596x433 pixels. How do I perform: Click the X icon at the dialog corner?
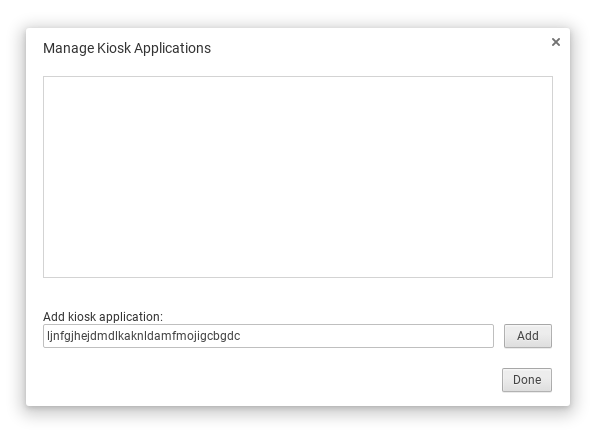556,42
